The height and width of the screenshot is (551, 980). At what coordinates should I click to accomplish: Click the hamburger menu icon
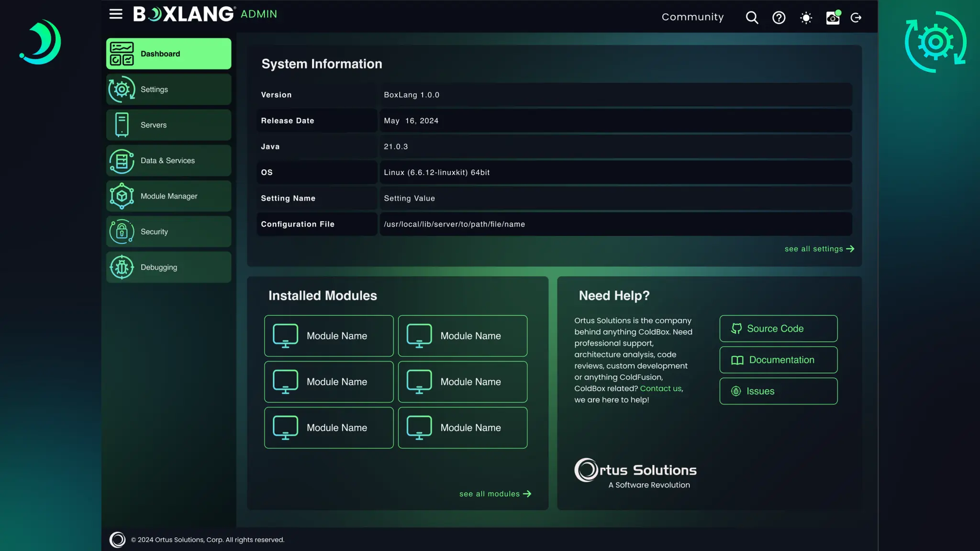coord(116,14)
